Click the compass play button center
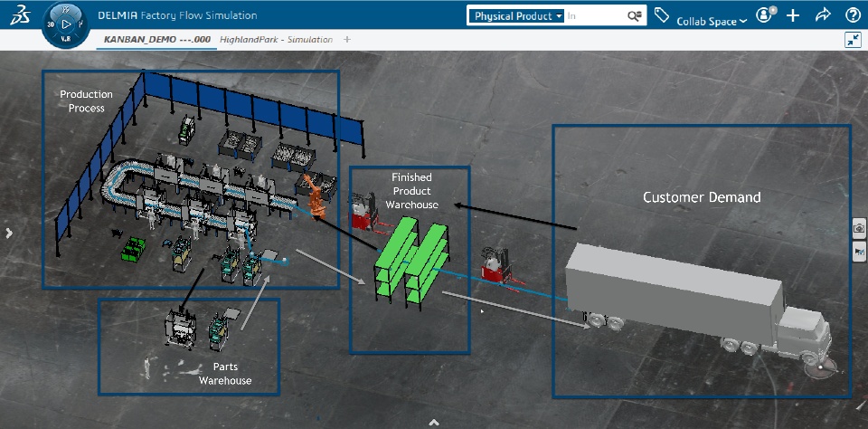Image resolution: width=868 pixels, height=429 pixels. (66, 24)
